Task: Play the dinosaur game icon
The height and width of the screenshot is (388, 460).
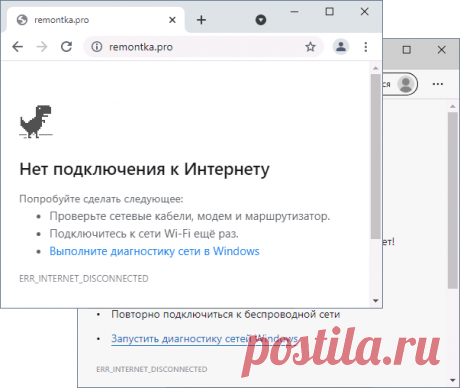Action: [x=36, y=122]
